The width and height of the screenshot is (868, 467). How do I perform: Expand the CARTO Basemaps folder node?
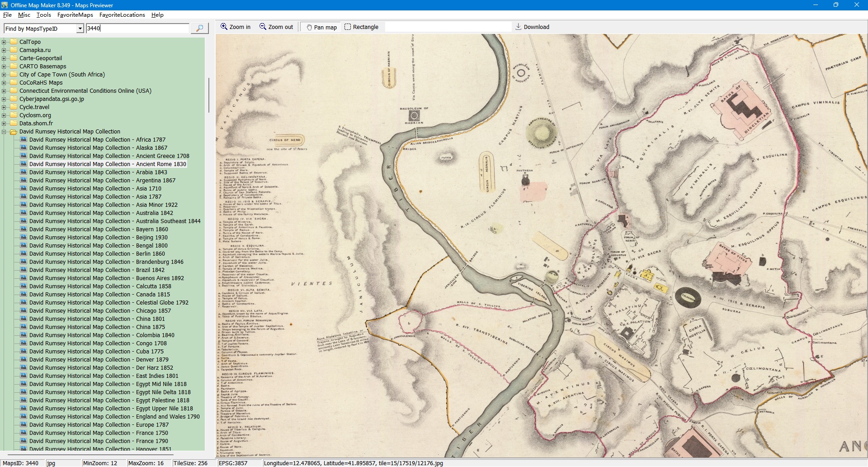coord(4,67)
